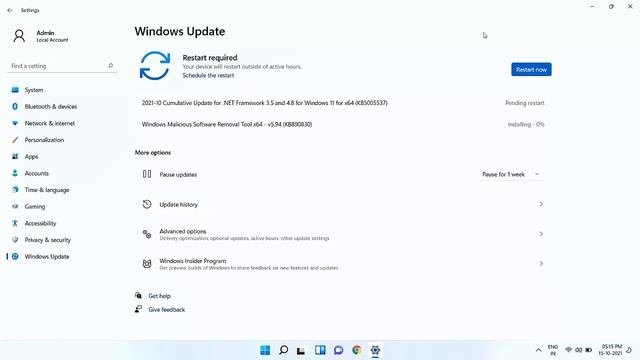Select Time & language in the sidebar
The width and height of the screenshot is (640, 360).
coord(61,190)
